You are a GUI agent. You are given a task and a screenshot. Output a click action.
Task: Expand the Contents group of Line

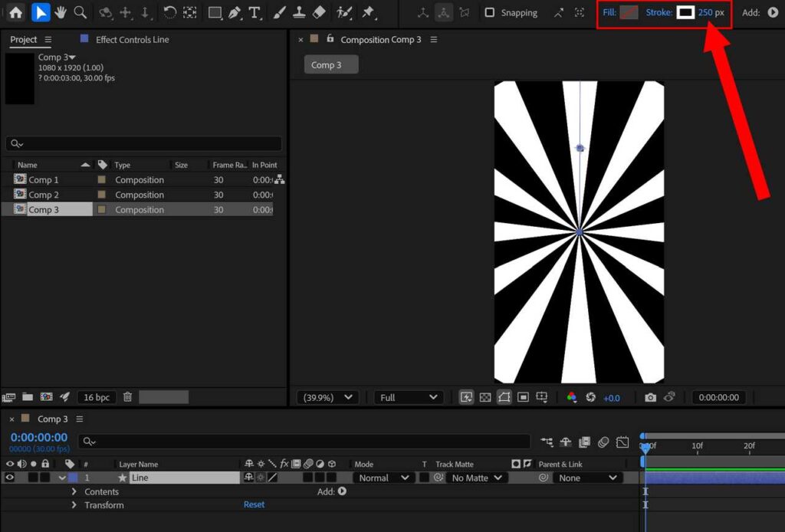click(x=74, y=491)
